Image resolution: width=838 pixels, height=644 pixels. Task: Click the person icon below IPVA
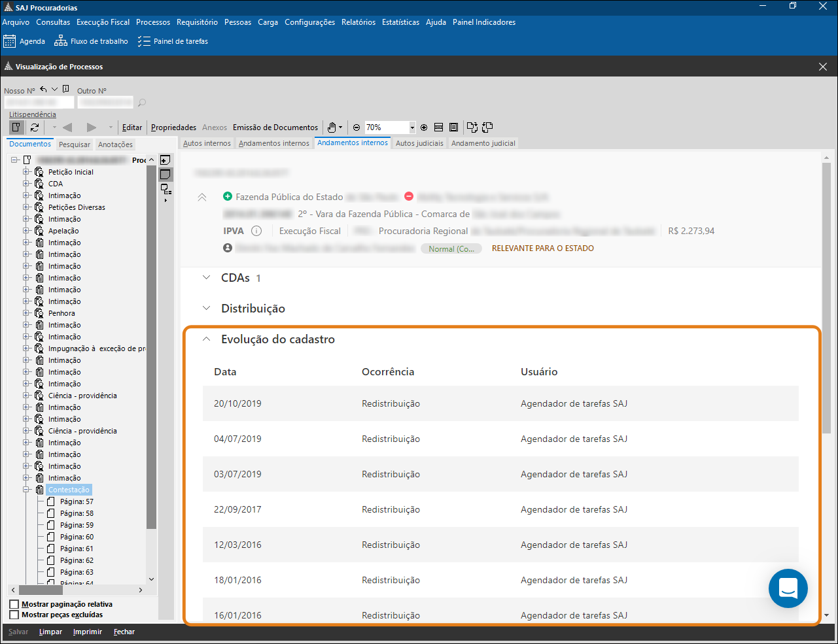(228, 248)
